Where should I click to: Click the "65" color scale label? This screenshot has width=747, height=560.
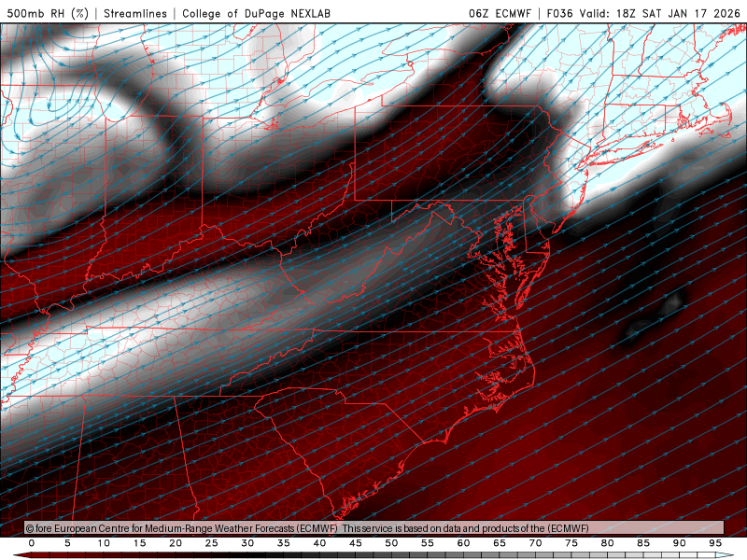(500, 543)
